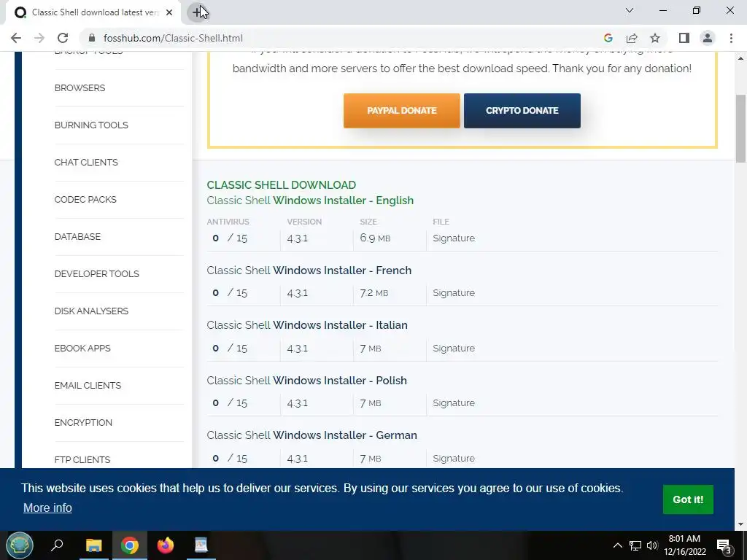Click the 6.9 MB size value
The image size is (747, 560).
pos(375,238)
